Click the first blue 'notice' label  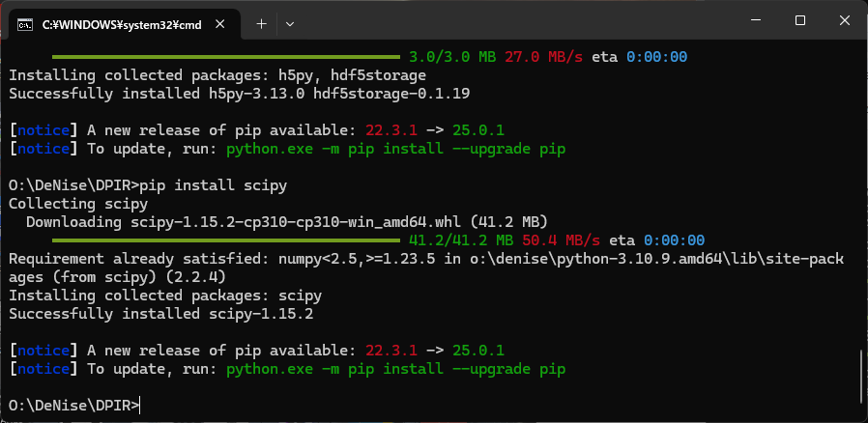pos(43,130)
